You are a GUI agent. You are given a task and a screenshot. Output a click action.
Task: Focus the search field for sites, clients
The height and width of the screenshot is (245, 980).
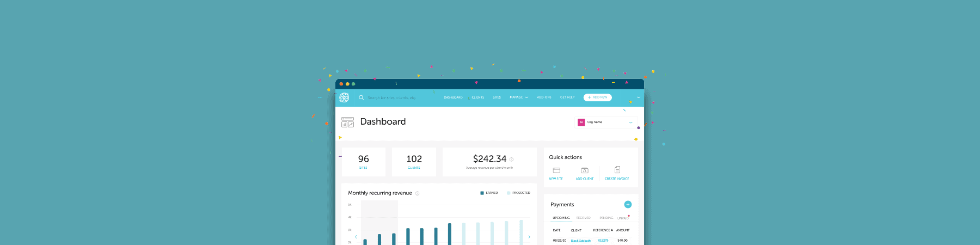click(x=392, y=97)
